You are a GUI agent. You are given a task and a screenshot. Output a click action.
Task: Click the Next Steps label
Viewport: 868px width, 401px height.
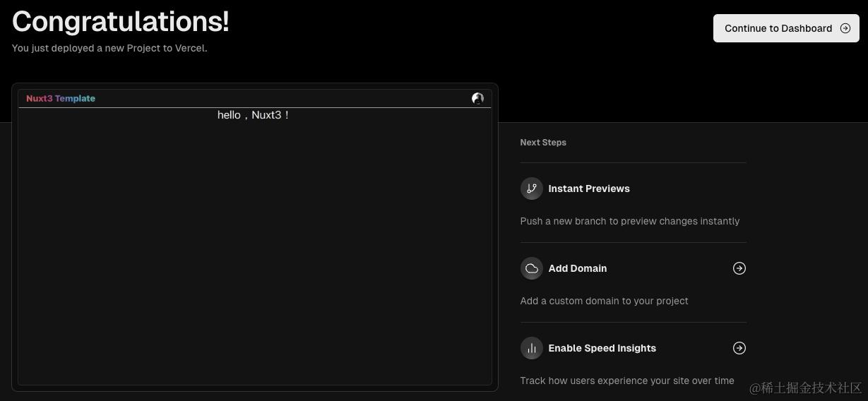[x=543, y=143]
